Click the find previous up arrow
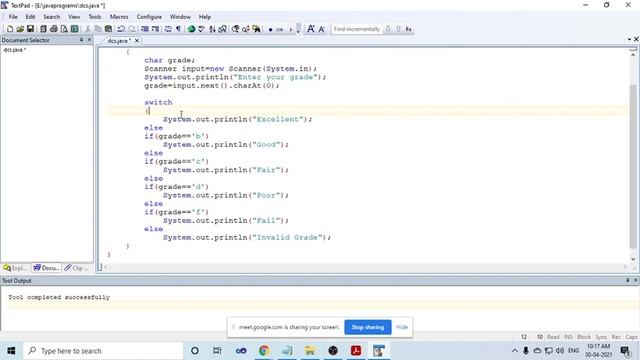 398,29
